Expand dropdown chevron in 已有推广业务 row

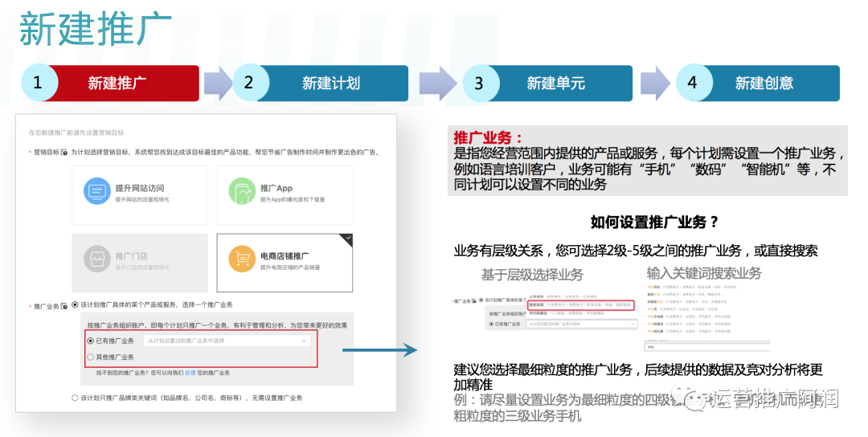coord(303,341)
